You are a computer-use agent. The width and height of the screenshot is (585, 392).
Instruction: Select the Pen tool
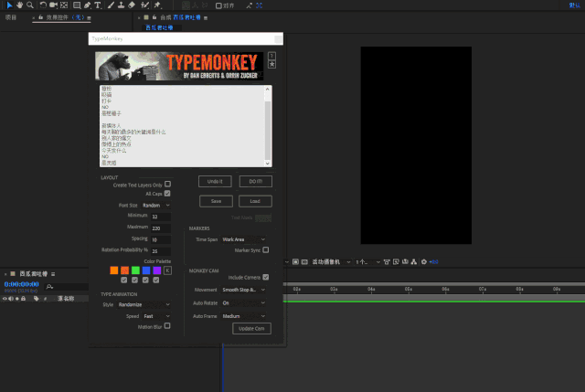(88, 5)
